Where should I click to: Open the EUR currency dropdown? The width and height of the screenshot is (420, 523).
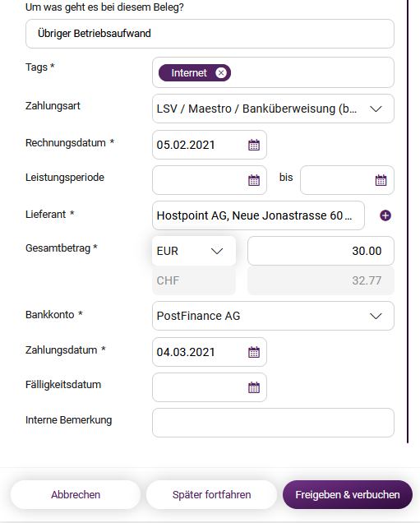pos(194,251)
